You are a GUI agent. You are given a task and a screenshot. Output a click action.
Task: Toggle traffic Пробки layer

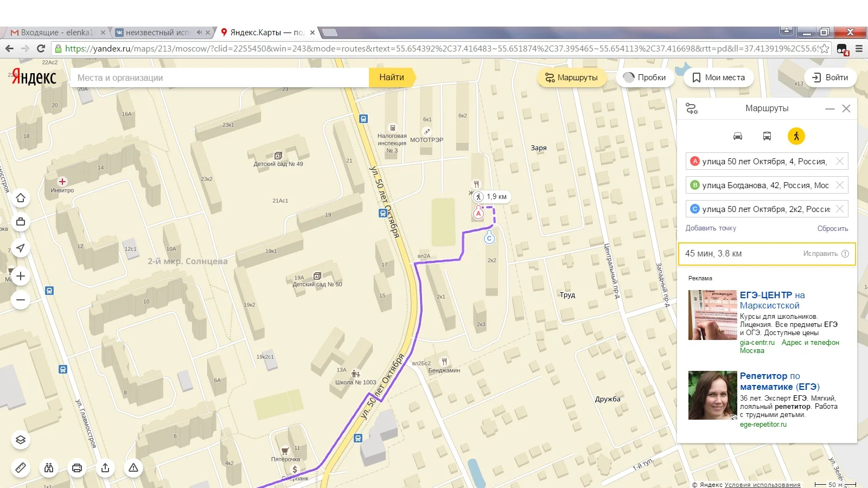[x=645, y=78]
